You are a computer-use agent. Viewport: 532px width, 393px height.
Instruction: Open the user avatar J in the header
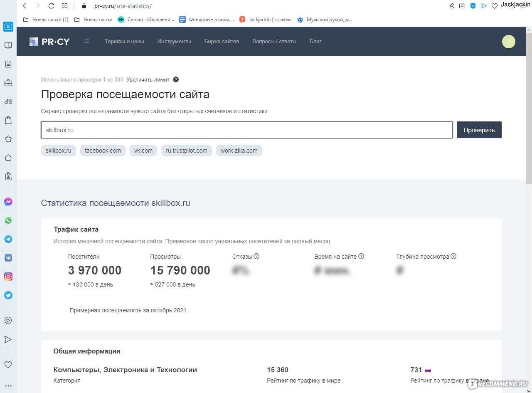click(x=508, y=41)
